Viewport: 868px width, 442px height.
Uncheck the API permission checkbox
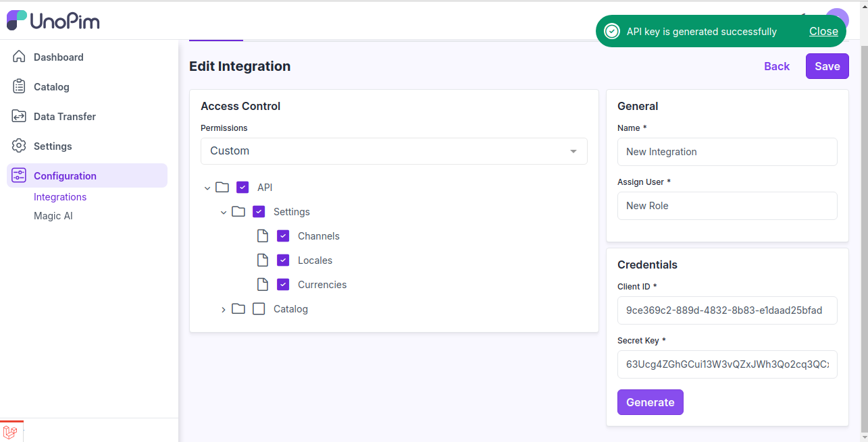click(242, 188)
